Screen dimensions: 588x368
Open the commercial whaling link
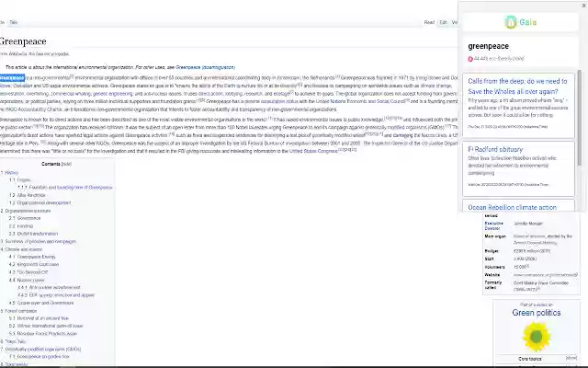point(71,94)
